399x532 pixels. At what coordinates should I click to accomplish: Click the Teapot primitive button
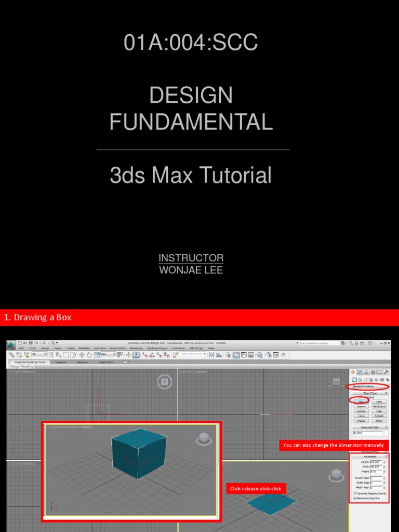361,420
